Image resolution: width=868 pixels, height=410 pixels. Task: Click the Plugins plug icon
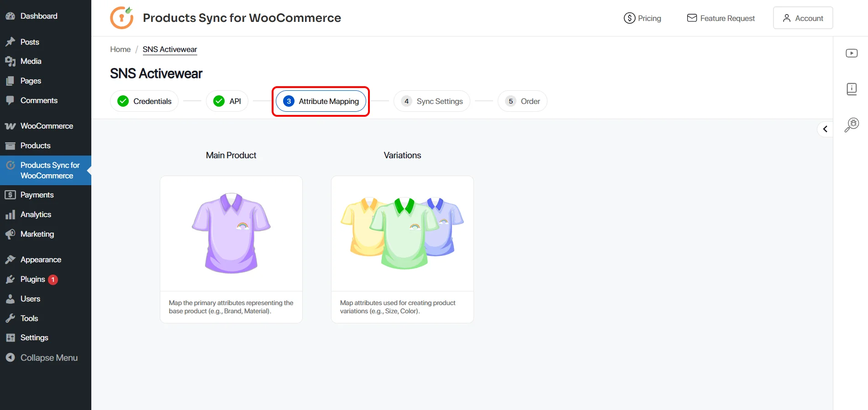pos(10,279)
